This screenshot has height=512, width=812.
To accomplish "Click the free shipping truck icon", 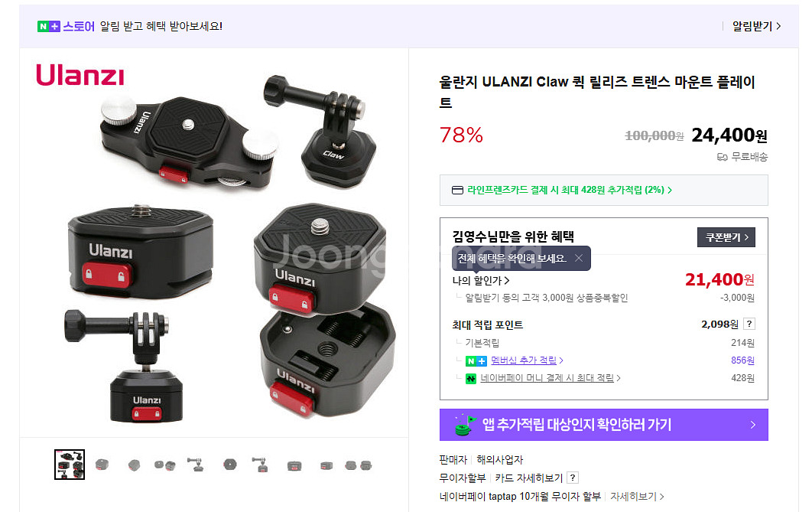I will (x=722, y=156).
